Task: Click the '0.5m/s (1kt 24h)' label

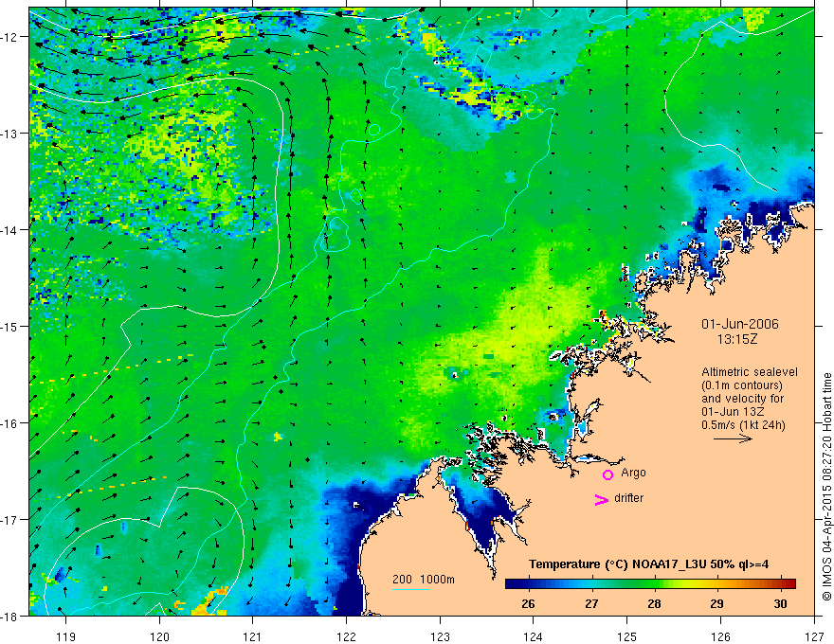Action: tap(743, 425)
